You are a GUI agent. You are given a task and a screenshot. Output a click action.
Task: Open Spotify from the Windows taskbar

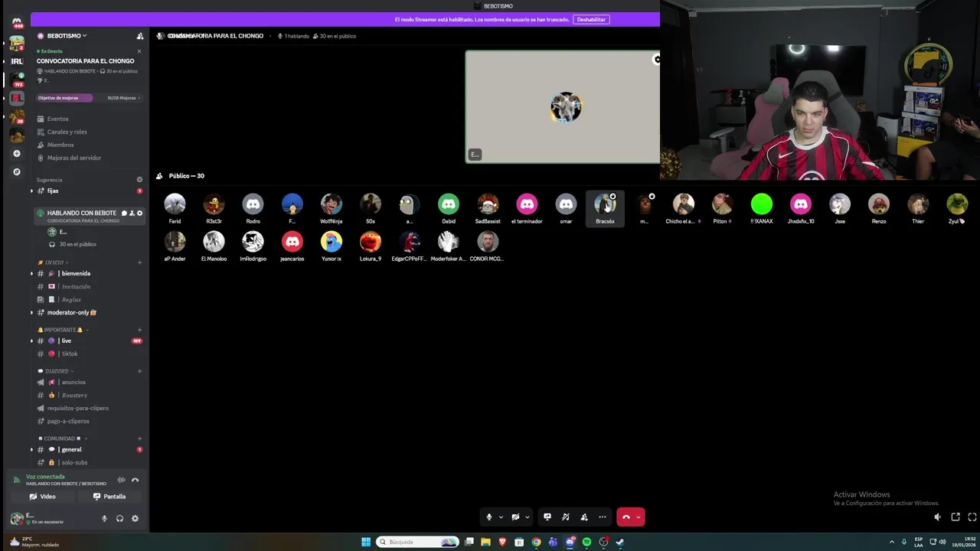(586, 542)
